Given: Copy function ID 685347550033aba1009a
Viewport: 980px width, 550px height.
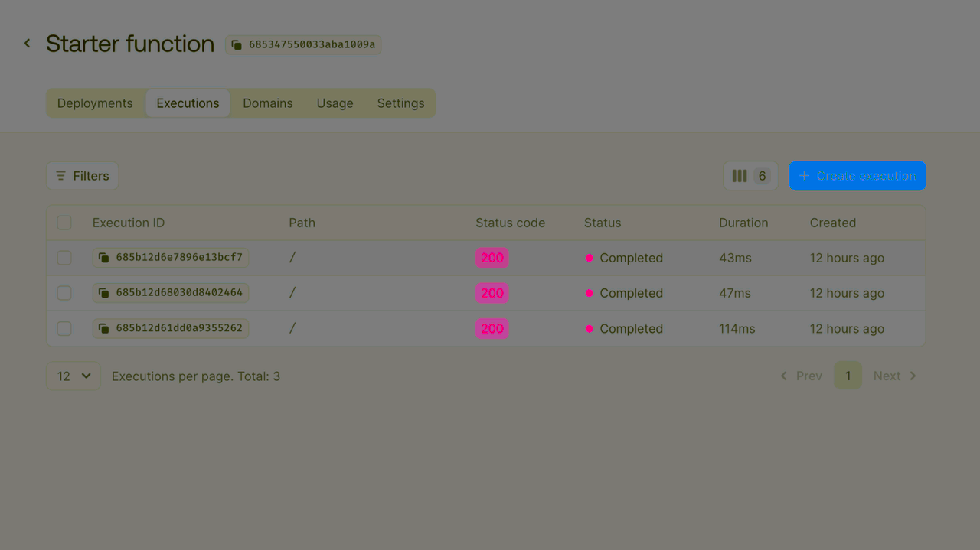Looking at the screenshot, I should point(237,45).
